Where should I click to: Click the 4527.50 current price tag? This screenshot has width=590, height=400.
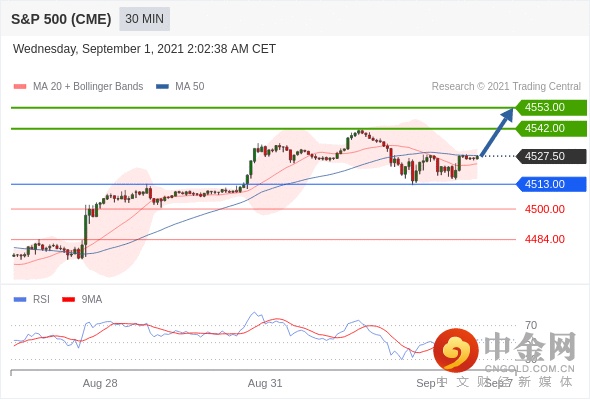[551, 156]
